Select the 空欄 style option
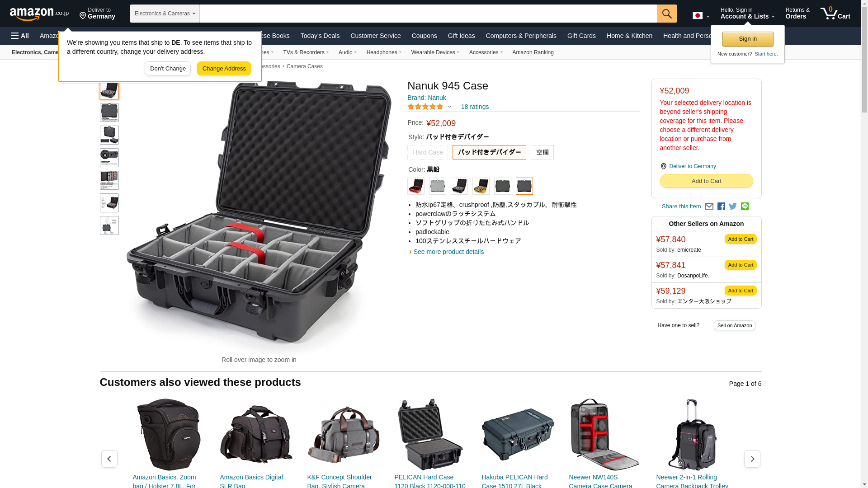This screenshot has height=488, width=868. click(542, 152)
